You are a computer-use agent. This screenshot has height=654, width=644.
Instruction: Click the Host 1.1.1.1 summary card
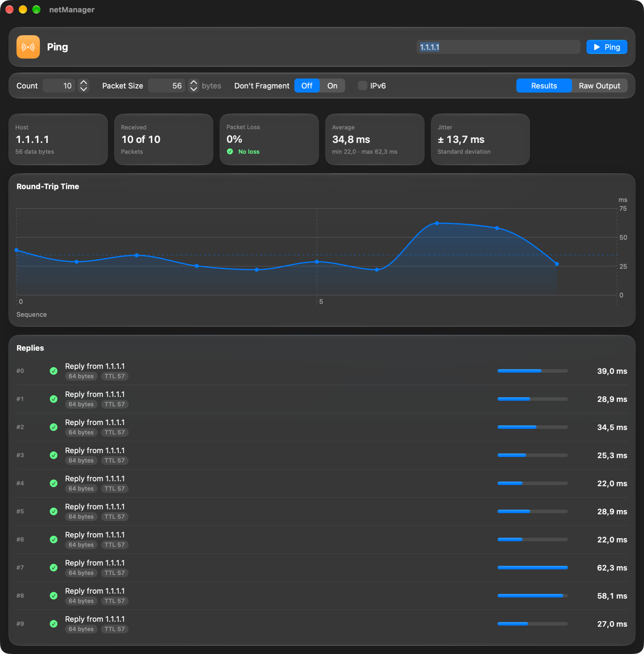click(x=58, y=140)
